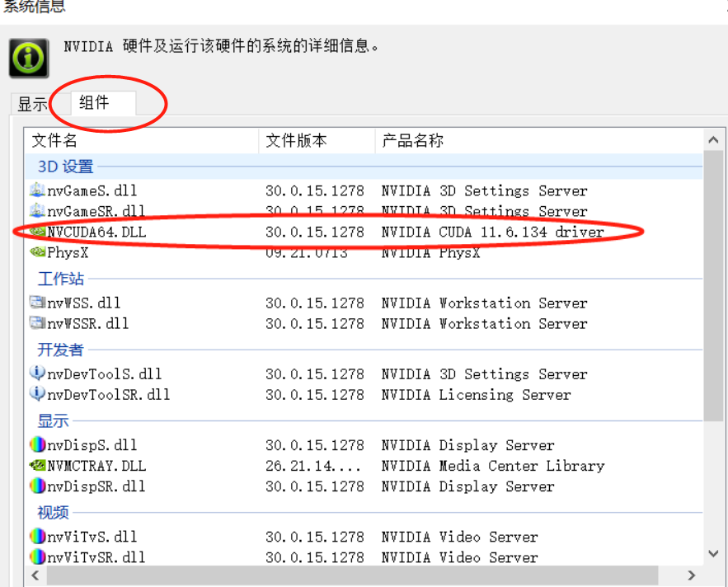Click the nvViTvS.dll color icon
Screen dimensions: 728x587
(37, 537)
